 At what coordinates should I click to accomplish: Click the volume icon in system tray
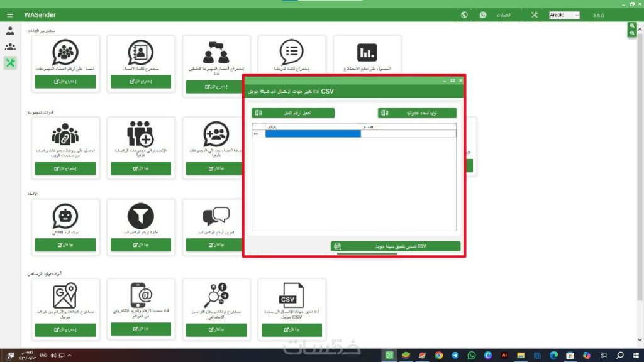click(53, 356)
